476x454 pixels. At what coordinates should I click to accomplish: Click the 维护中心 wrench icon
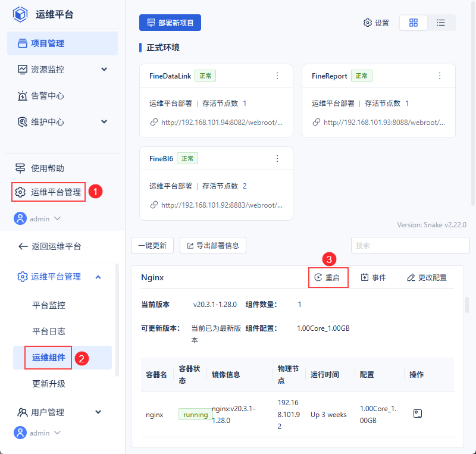(x=22, y=122)
